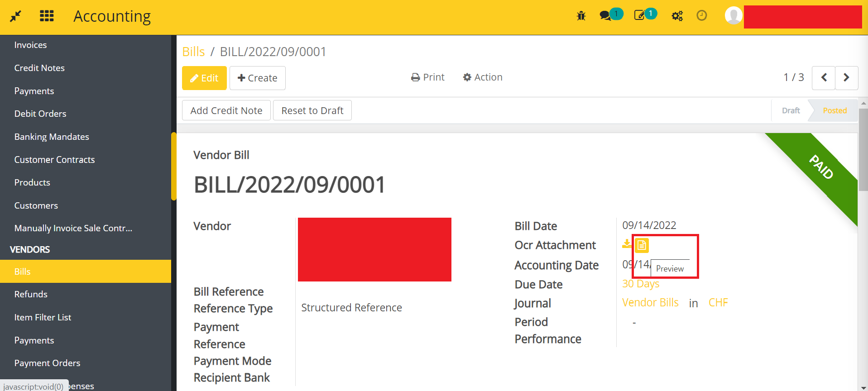
Task: Click the Create button
Action: click(258, 78)
